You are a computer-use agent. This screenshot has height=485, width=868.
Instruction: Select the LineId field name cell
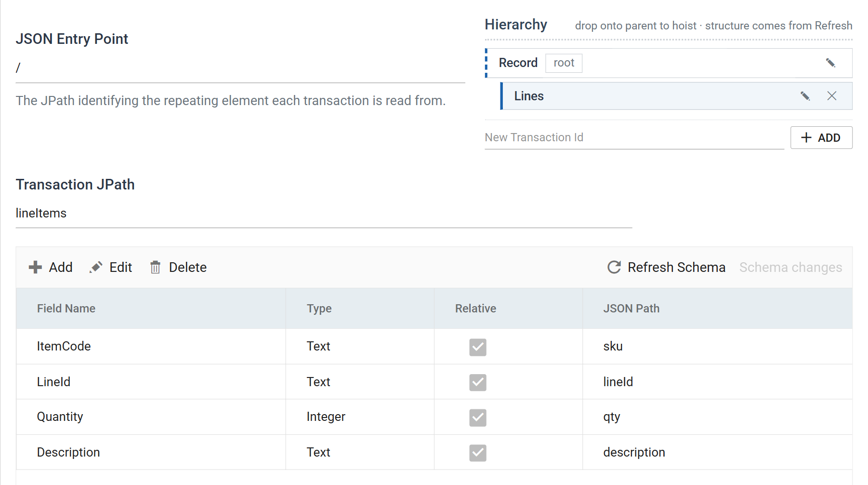[151, 382]
